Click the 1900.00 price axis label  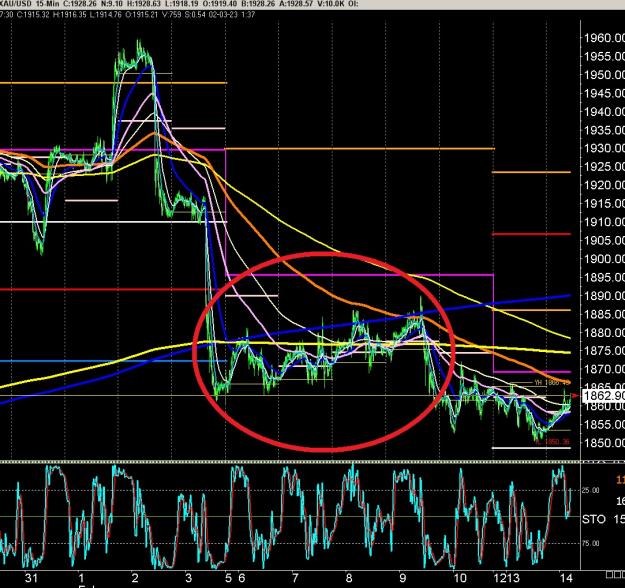point(604,259)
